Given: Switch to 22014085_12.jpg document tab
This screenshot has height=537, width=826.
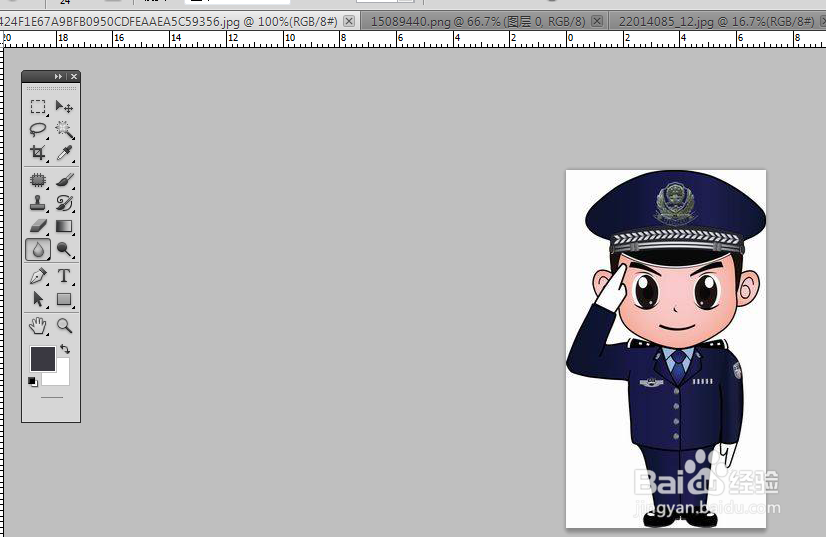Looking at the screenshot, I should click(716, 22).
